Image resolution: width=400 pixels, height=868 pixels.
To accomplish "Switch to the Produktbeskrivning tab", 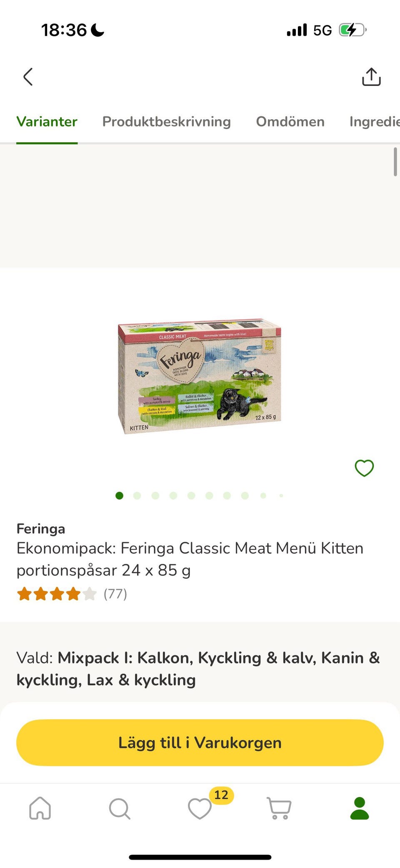I will (x=167, y=122).
